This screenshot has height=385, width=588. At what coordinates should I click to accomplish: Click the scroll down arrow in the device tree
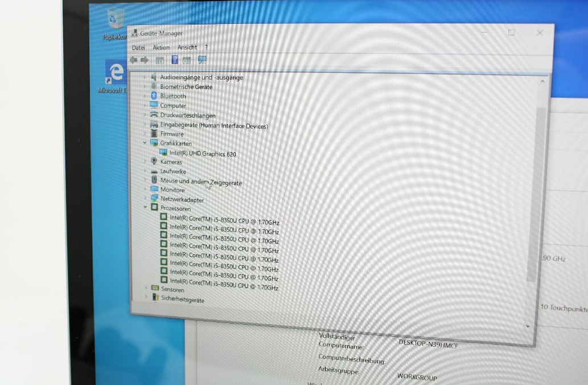tap(528, 326)
